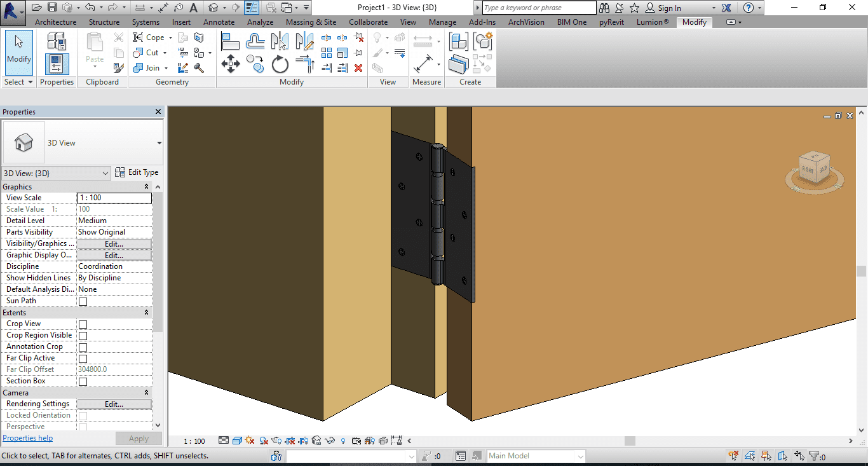Screen dimensions: 868x466
Task: Switch to the Architecture ribbon tab
Action: (x=55, y=22)
